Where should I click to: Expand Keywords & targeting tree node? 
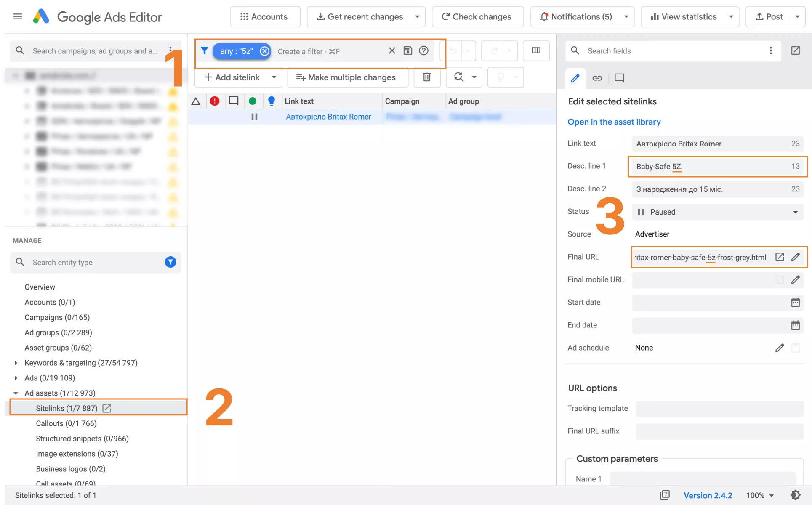pos(16,363)
